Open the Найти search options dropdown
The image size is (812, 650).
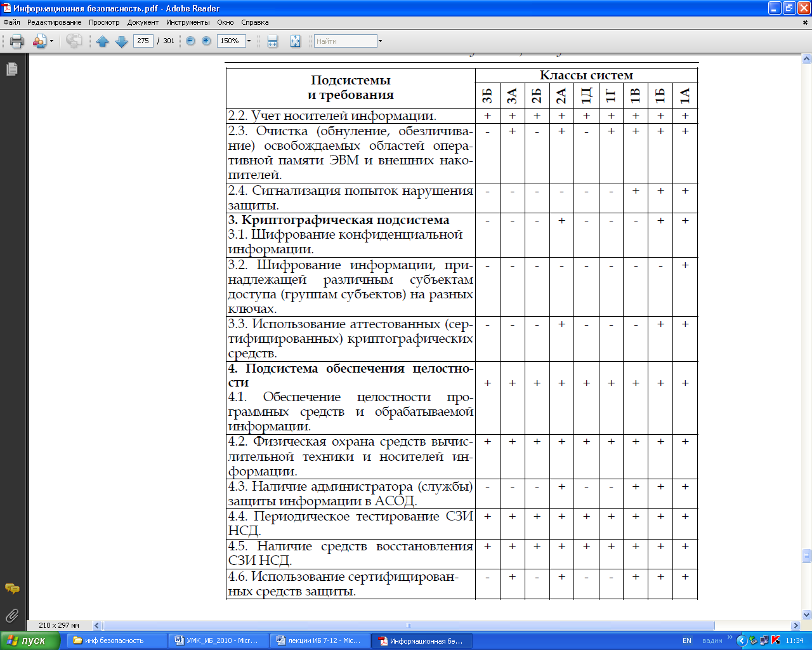coord(380,41)
